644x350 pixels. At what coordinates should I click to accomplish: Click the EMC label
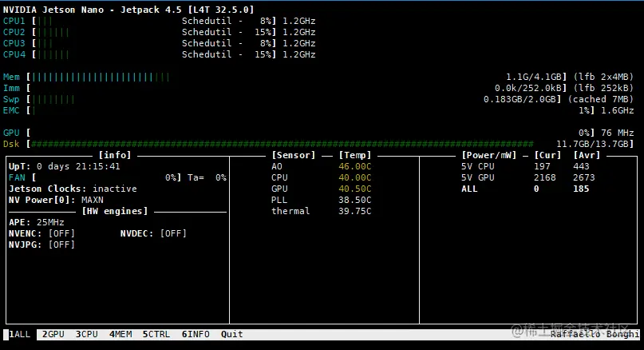(11, 110)
